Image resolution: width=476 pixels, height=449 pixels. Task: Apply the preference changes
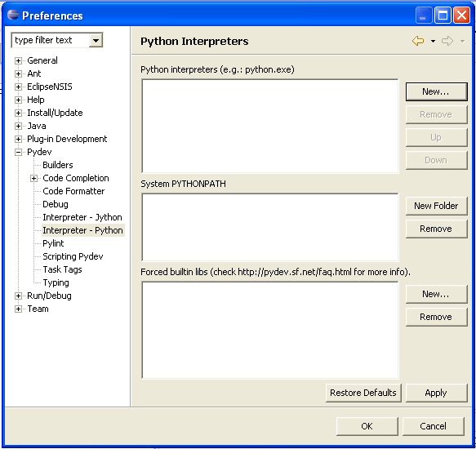tap(436, 393)
